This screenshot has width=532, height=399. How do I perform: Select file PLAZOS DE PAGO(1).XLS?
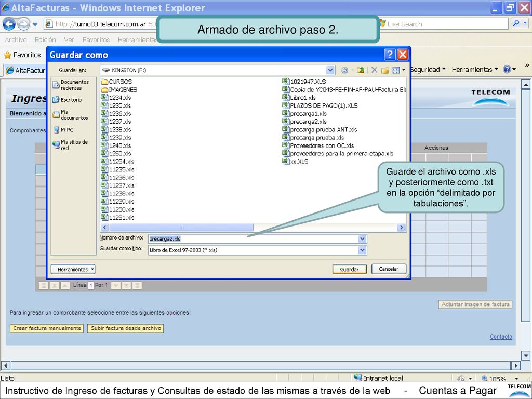320,105
